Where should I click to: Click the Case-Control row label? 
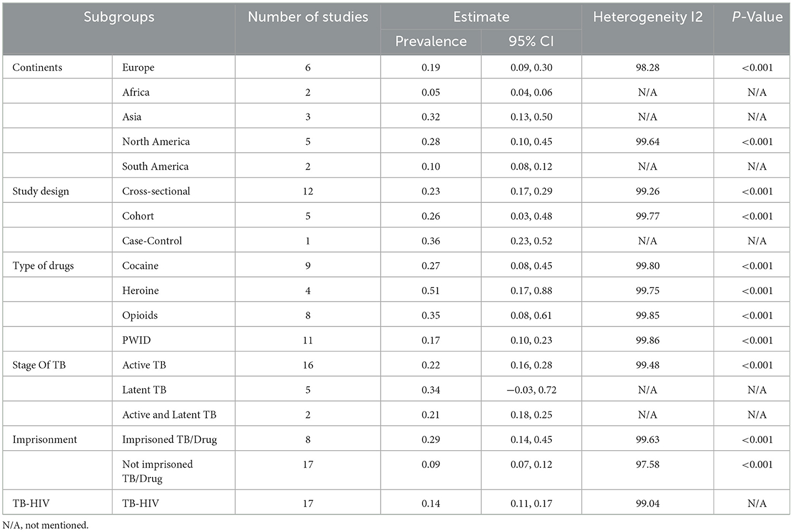[152, 241]
